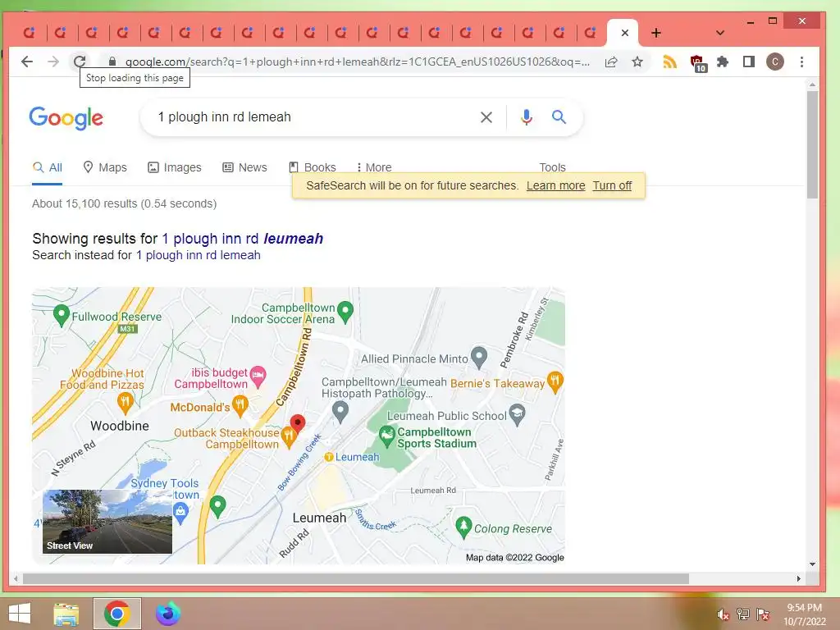Viewport: 840px width, 630px height.
Task: Go back to the previous page
Action: coord(27,62)
